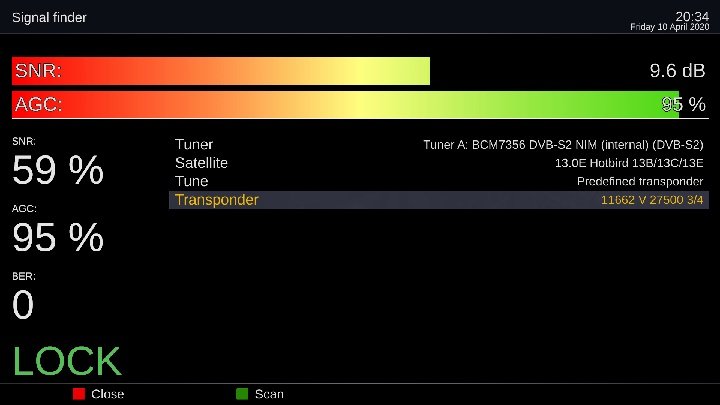This screenshot has height=405, width=720.
Task: Click the large 59 % SNR value
Action: (58, 171)
